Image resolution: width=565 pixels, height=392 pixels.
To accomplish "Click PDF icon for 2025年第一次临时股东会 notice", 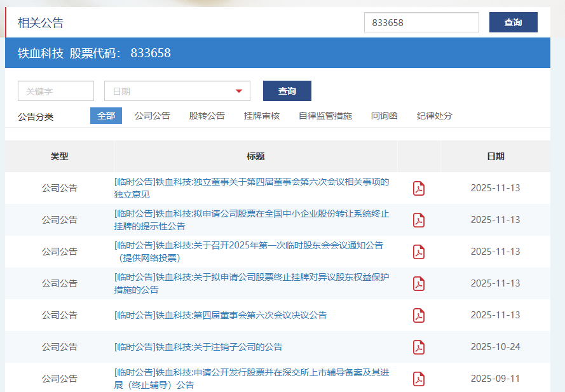I will pos(419,252).
